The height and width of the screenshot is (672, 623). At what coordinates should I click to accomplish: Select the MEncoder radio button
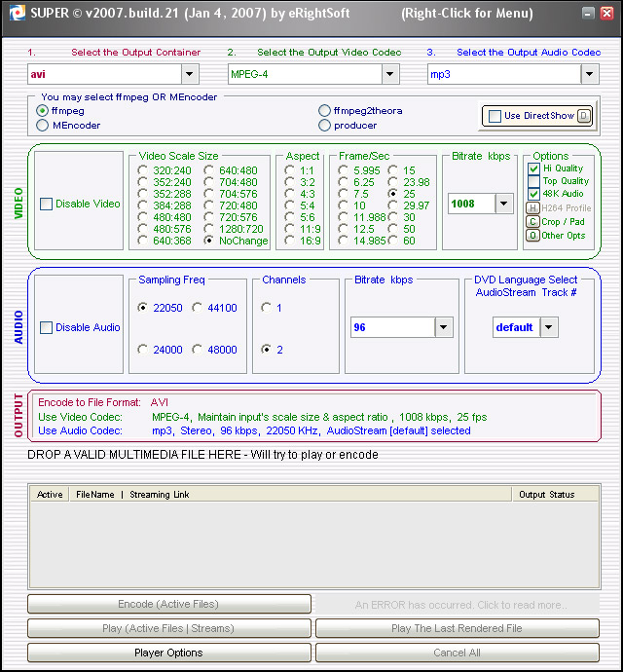42,125
